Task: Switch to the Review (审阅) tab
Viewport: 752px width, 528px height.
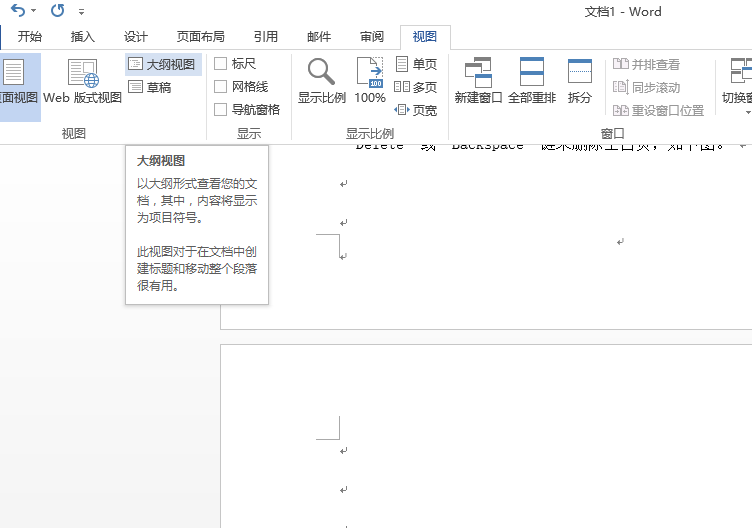Action: [x=372, y=37]
